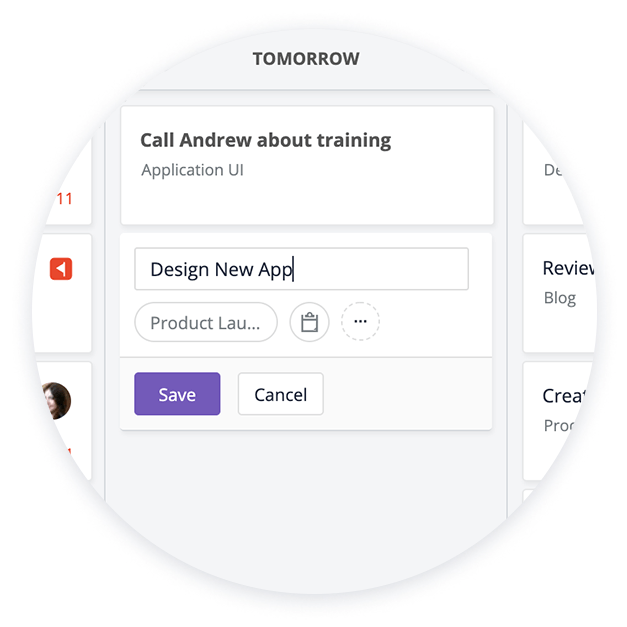Click the purple Save button
This screenshot has width=627, height=627.
pyautogui.click(x=177, y=394)
